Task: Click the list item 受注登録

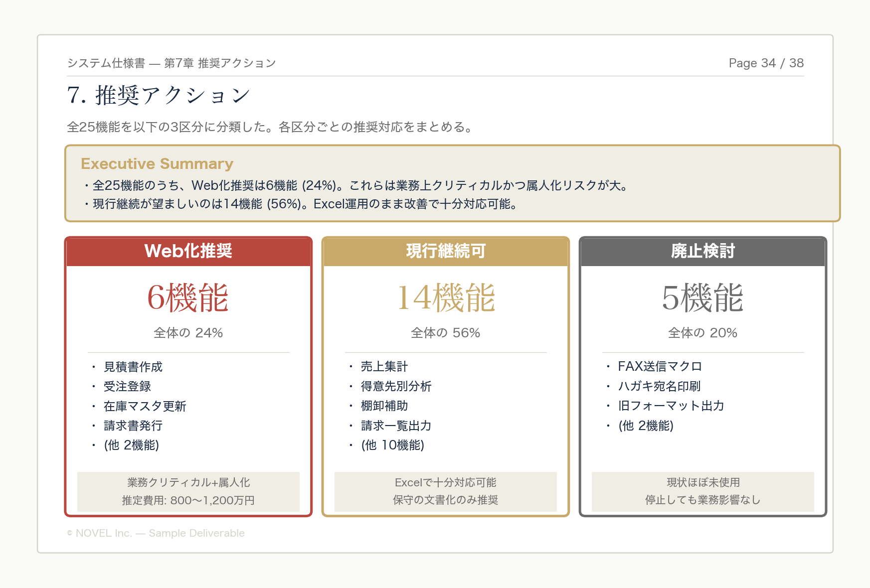Action: (127, 386)
